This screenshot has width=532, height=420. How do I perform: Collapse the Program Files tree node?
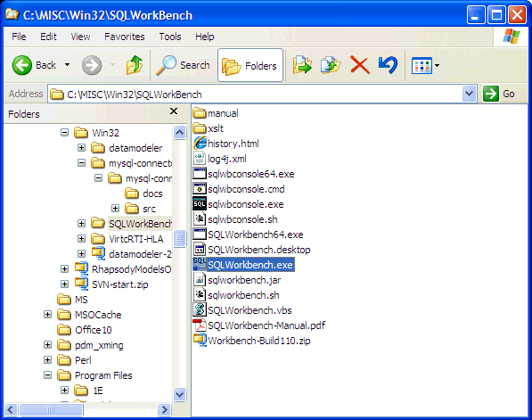[x=48, y=375]
